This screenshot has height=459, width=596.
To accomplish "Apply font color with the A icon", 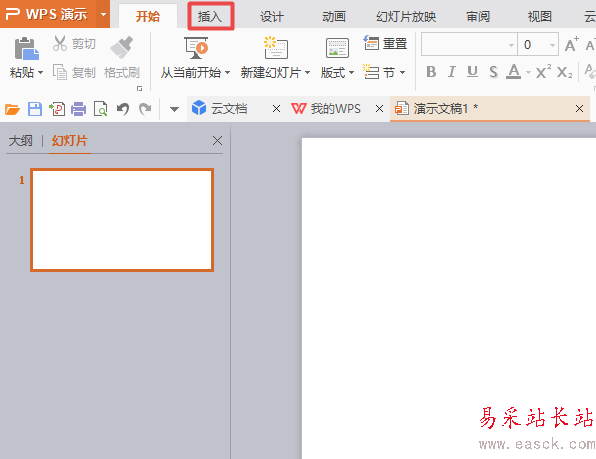I will pyautogui.click(x=514, y=71).
